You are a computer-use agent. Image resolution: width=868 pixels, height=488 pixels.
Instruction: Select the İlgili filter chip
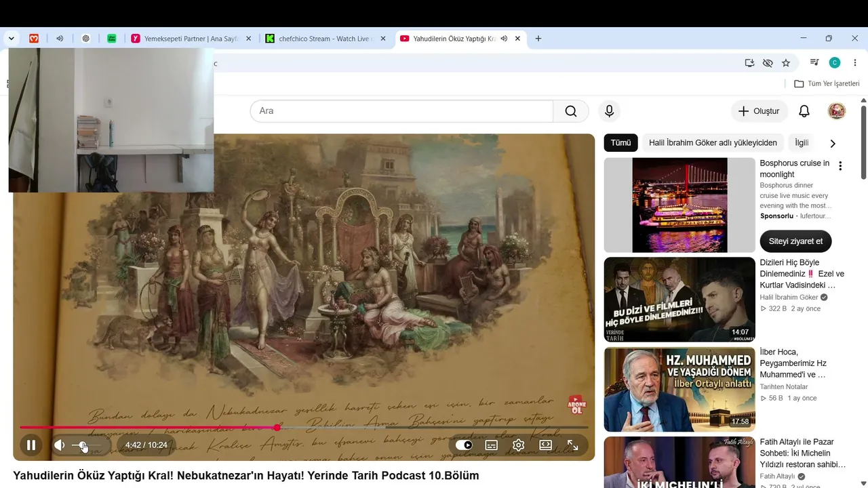[x=802, y=143]
